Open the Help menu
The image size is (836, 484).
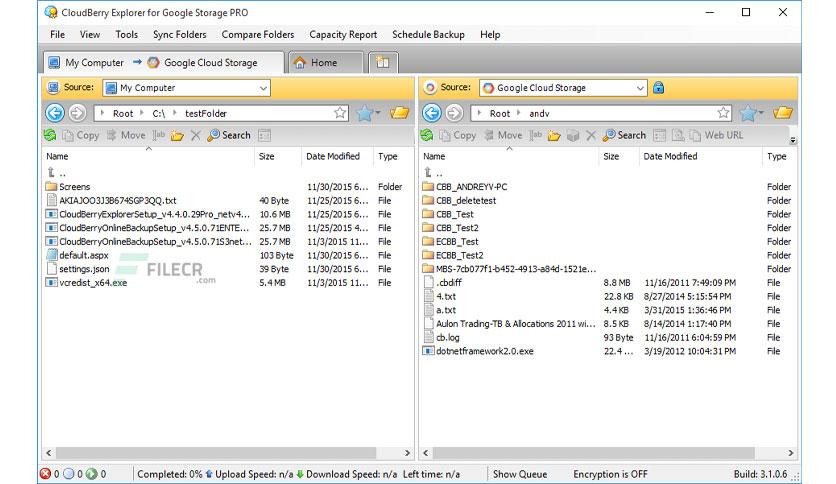click(x=490, y=35)
